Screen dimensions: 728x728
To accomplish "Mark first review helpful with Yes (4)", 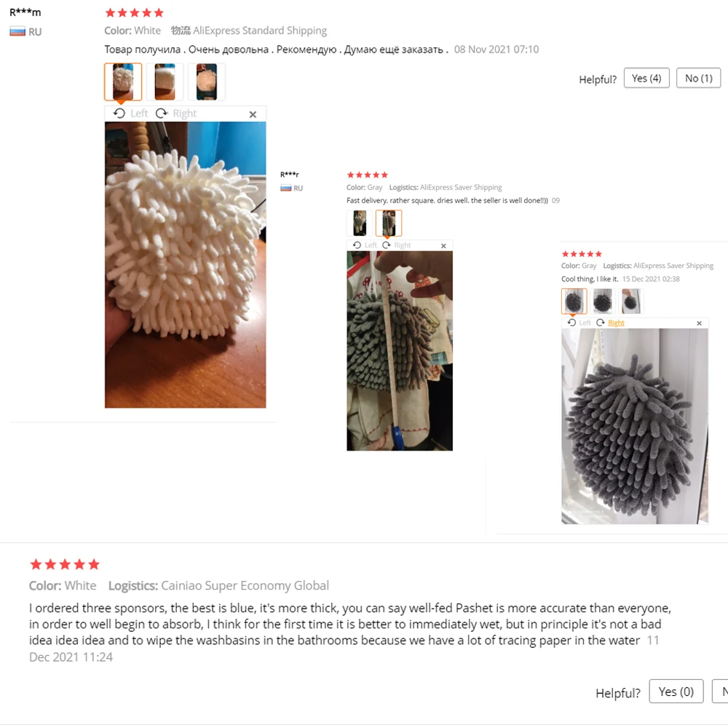I will (646, 78).
